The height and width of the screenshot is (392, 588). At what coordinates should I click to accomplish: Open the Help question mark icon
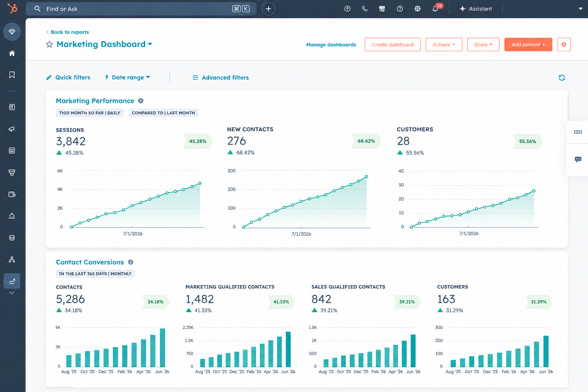click(x=400, y=9)
